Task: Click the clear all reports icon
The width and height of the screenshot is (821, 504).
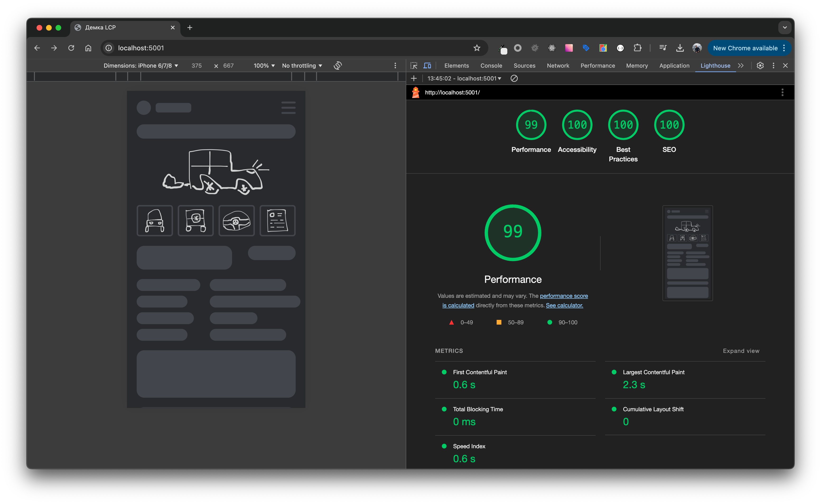Action: point(514,78)
